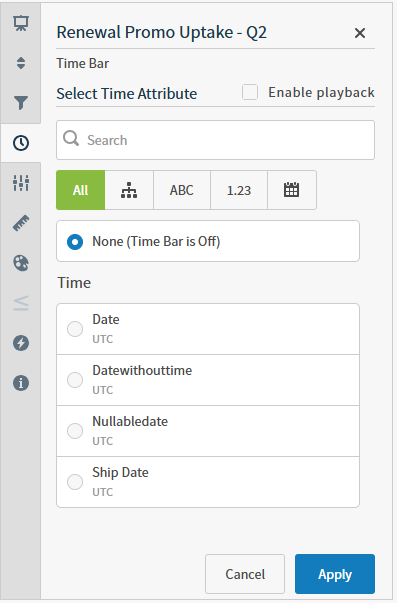The width and height of the screenshot is (397, 603).
Task: Open the info sidebar icon
Action: pyautogui.click(x=21, y=383)
